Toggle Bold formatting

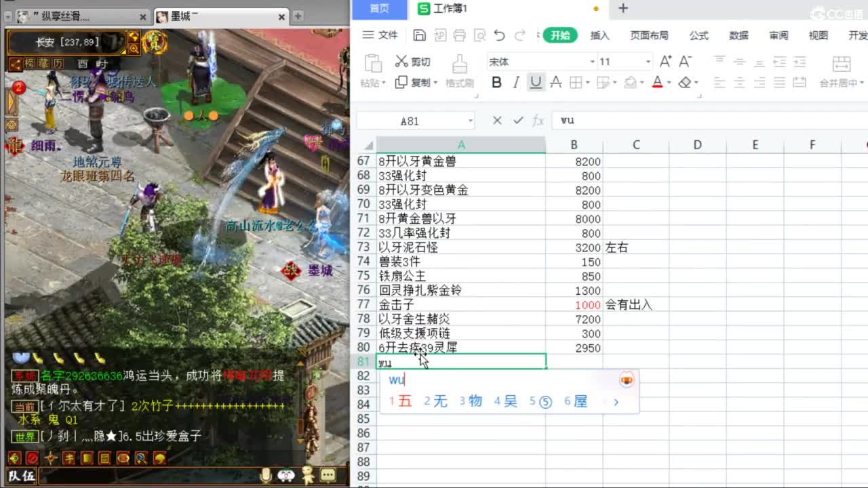(496, 82)
